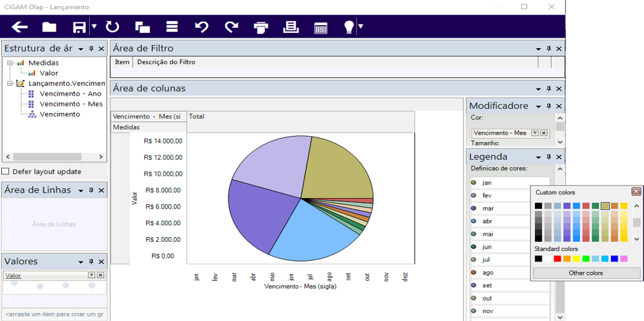The width and height of the screenshot is (644, 321).
Task: Pick bright green Standard color swatch
Action: pyautogui.click(x=586, y=259)
